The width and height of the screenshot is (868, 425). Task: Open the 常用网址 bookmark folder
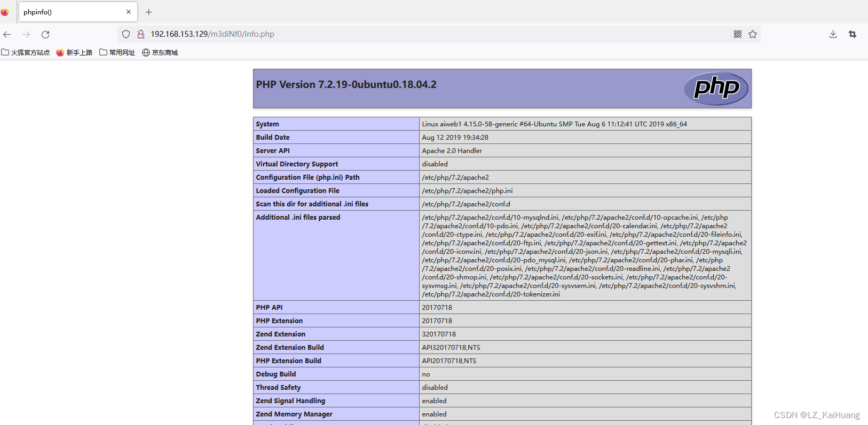(117, 52)
